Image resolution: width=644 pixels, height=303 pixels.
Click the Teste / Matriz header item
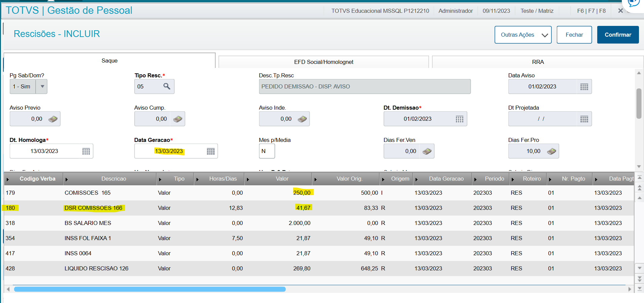tap(537, 11)
